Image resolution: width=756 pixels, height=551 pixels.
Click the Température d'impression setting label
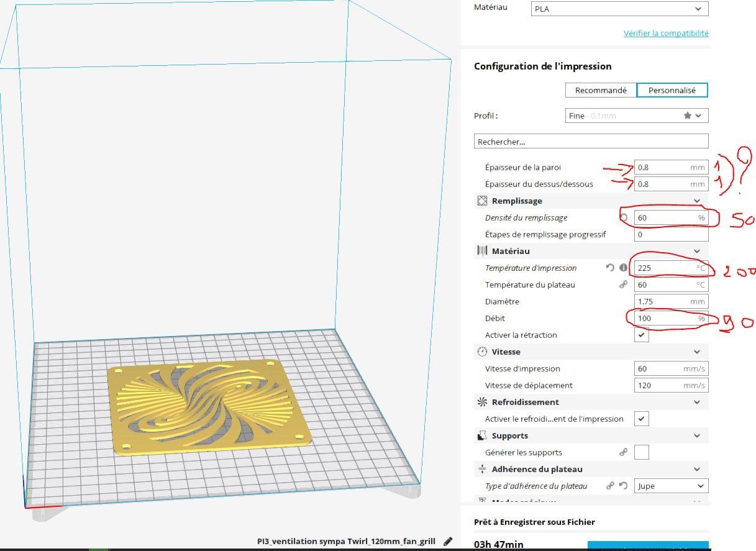tap(531, 268)
